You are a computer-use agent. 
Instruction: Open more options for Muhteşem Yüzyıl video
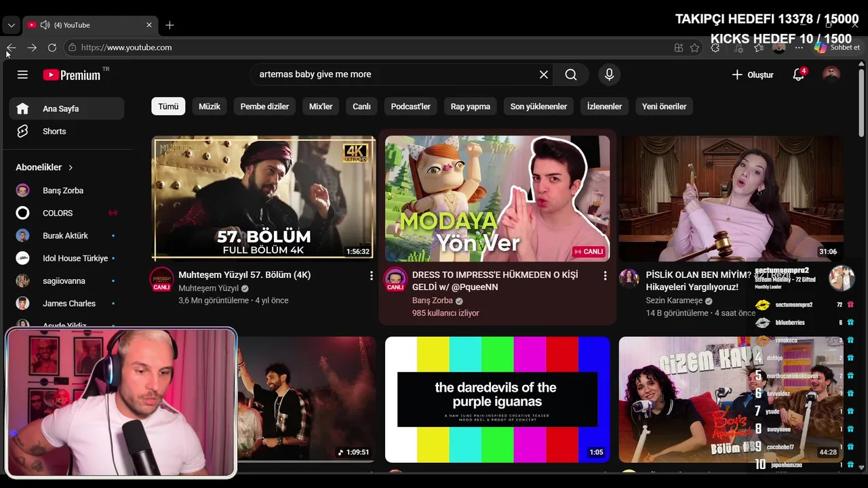click(371, 275)
